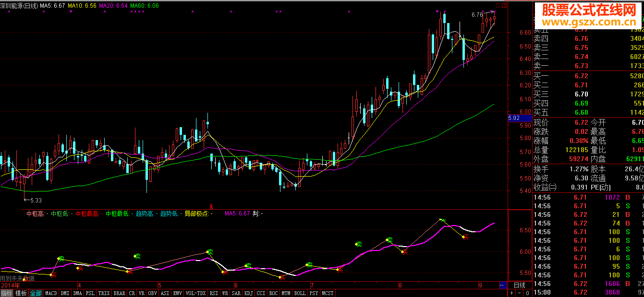This screenshot has height=297, width=644.
Task: Switch to the DMA indicator
Action: [78, 293]
